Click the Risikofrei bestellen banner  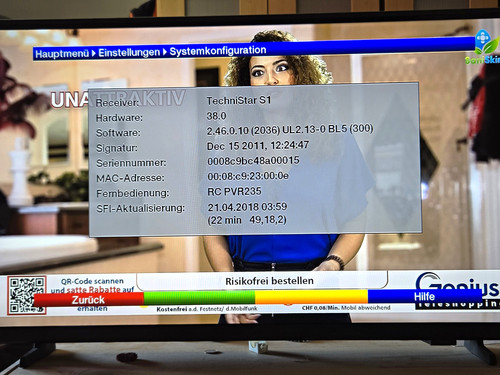coord(269,281)
